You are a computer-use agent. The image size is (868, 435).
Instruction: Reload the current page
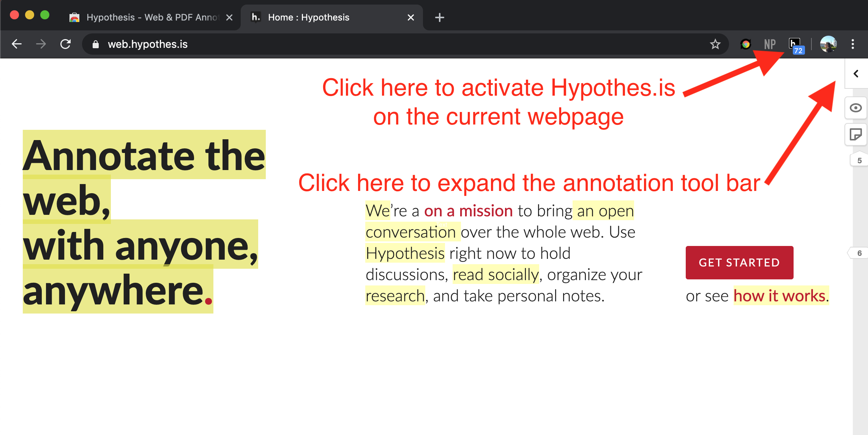[x=66, y=44]
